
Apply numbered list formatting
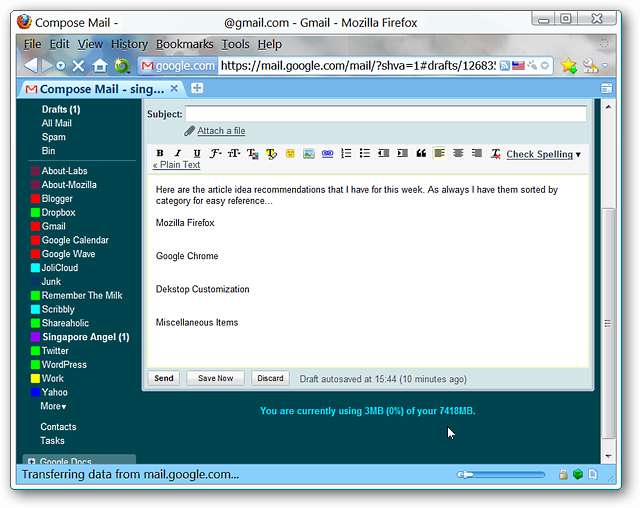pyautogui.click(x=346, y=154)
